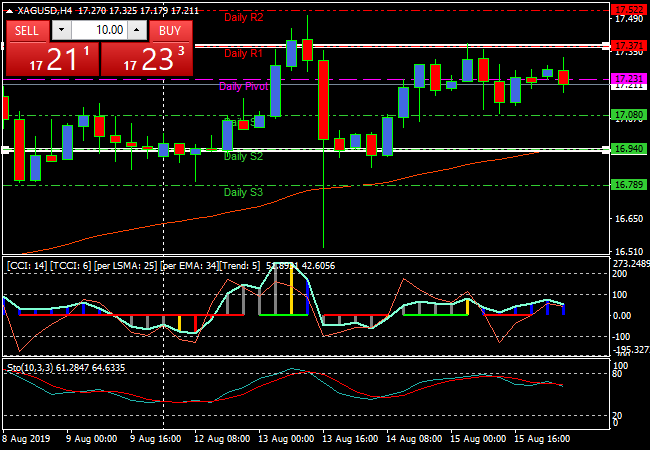Image resolution: width=650 pixels, height=450 pixels.
Task: Click the CCI indicator label text
Action: click(x=130, y=265)
